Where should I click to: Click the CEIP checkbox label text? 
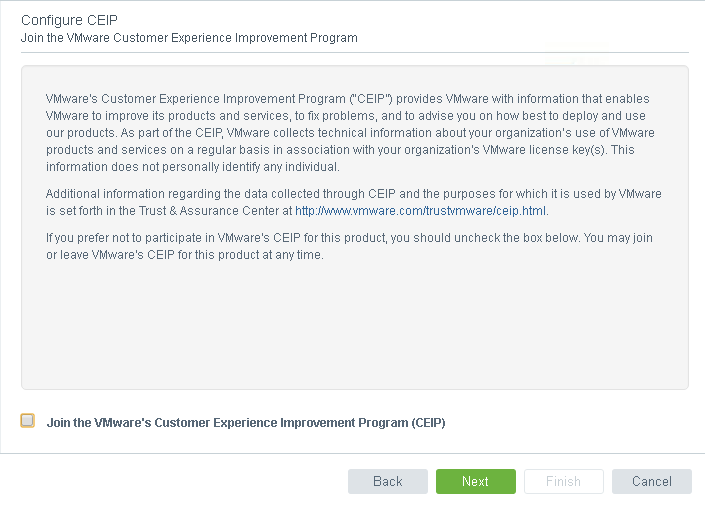coord(246,423)
